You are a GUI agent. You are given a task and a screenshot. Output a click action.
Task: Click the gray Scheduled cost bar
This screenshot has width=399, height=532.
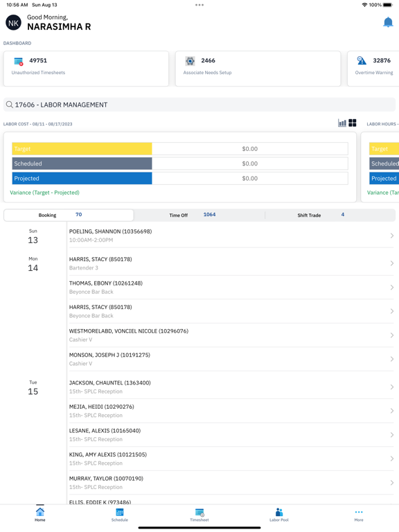click(82, 163)
